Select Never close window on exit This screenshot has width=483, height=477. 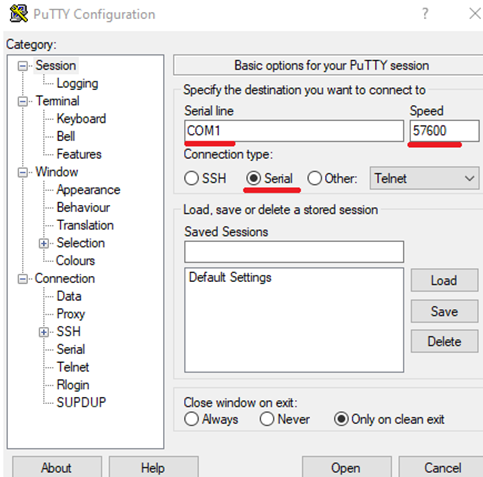pyautogui.click(x=267, y=419)
